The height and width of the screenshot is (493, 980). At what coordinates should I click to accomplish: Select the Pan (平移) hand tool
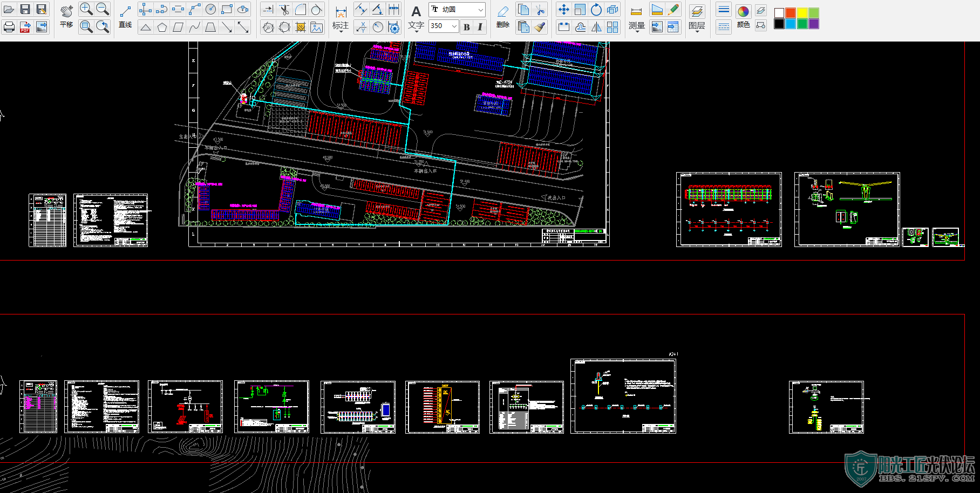pos(66,17)
